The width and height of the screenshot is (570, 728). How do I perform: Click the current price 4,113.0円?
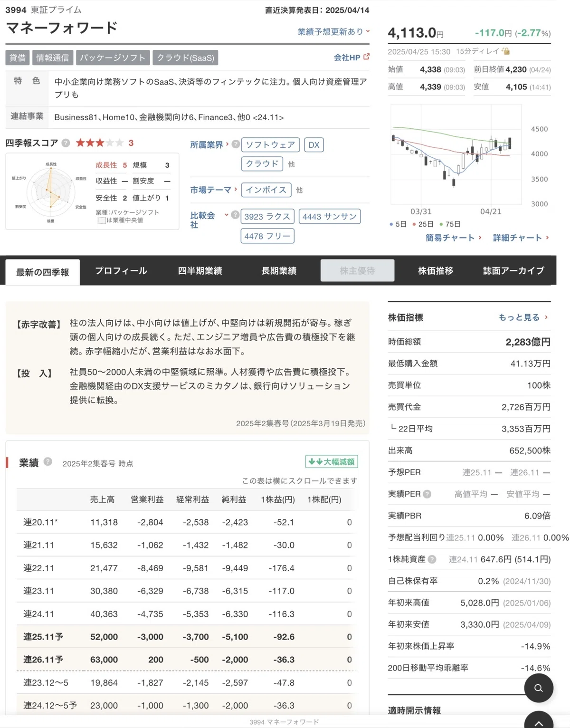(x=416, y=33)
